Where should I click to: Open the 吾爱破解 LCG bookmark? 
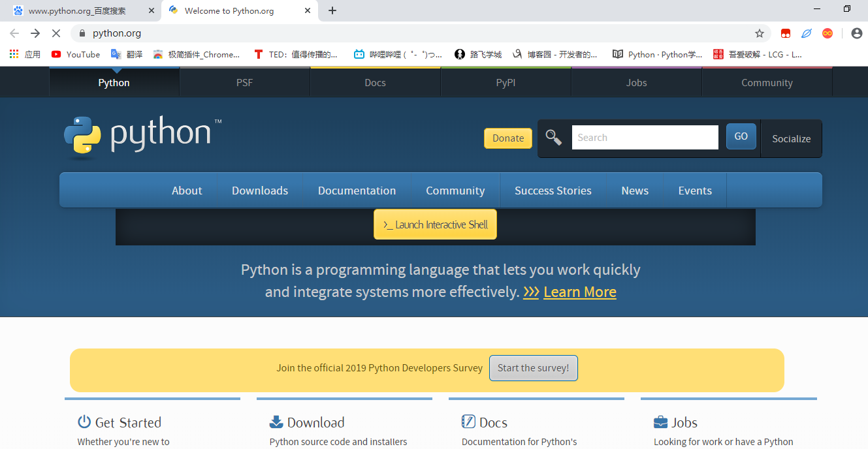(758, 55)
